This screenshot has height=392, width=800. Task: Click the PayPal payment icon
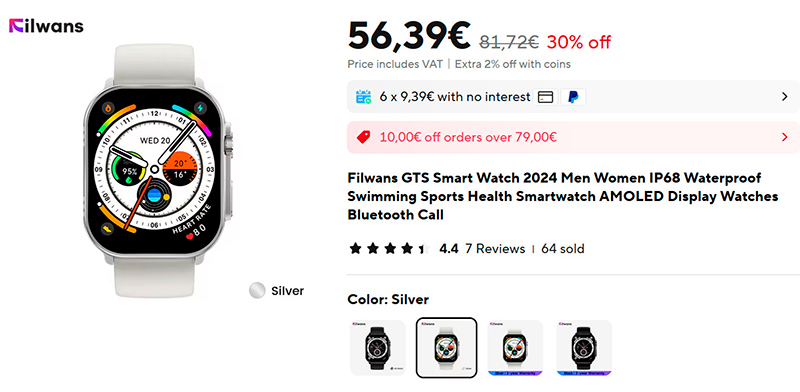point(573,96)
